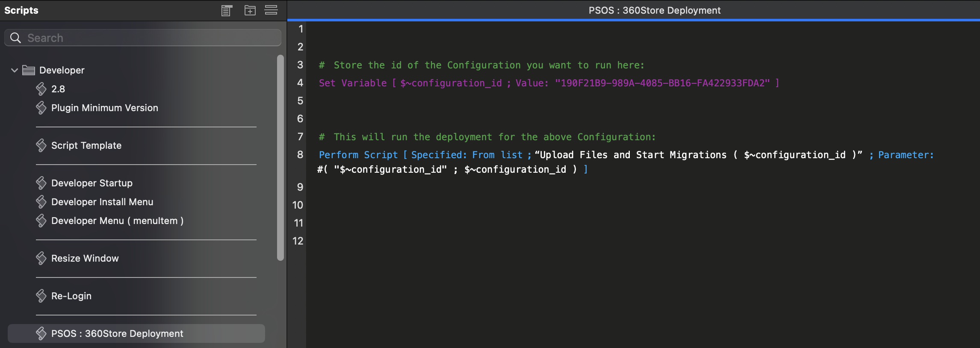Click the new folder icon in Scripts header
Image resolution: width=980 pixels, height=348 pixels.
click(250, 10)
